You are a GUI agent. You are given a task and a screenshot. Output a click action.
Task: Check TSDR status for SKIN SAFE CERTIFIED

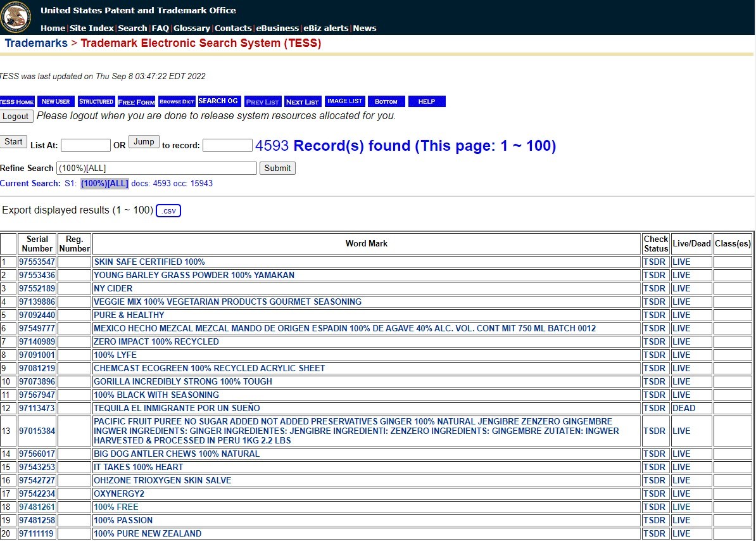point(654,262)
